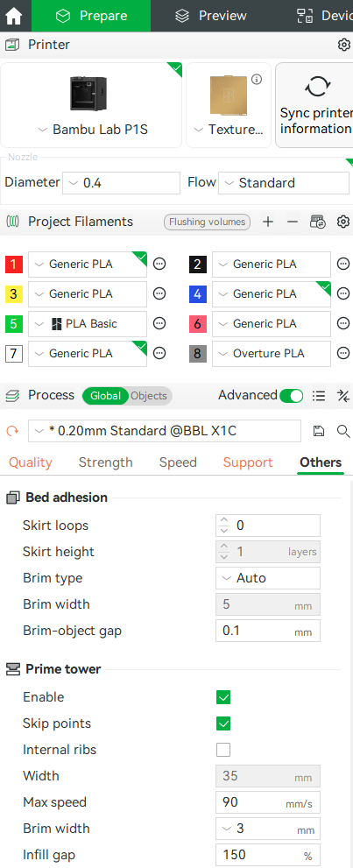This screenshot has width=353, height=868.
Task: Reset process preset with orange arrow icon
Action: (13, 431)
